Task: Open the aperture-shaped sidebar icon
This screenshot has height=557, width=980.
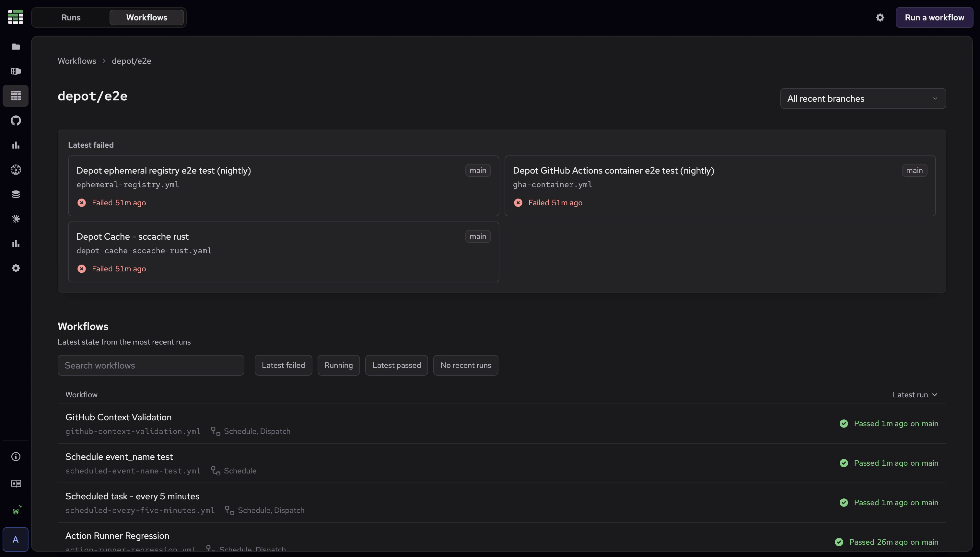Action: point(16,169)
